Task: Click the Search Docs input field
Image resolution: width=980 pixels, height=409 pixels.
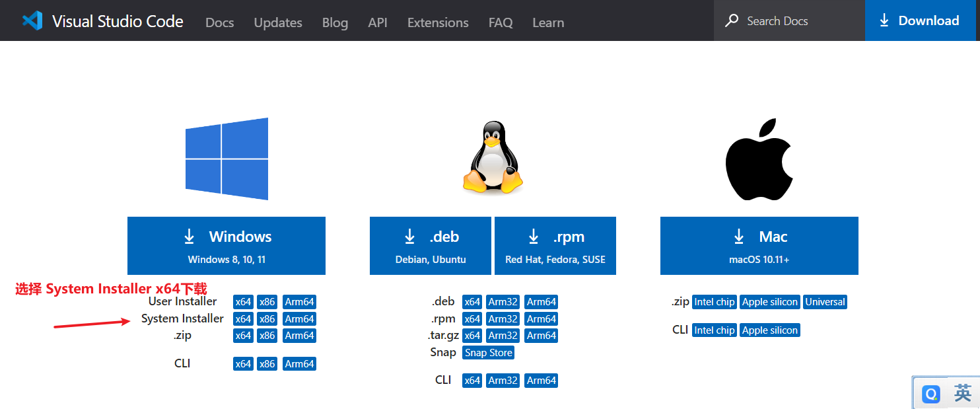Action: pyautogui.click(x=789, y=20)
